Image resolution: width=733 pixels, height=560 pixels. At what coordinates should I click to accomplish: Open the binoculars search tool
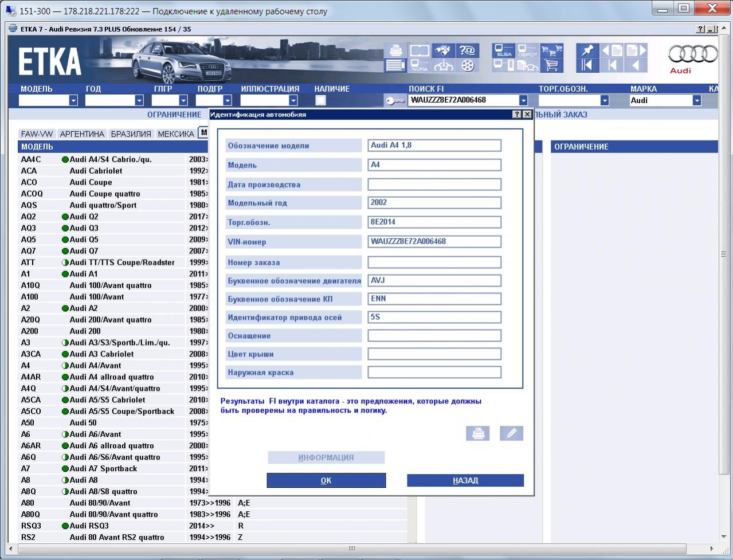click(443, 50)
